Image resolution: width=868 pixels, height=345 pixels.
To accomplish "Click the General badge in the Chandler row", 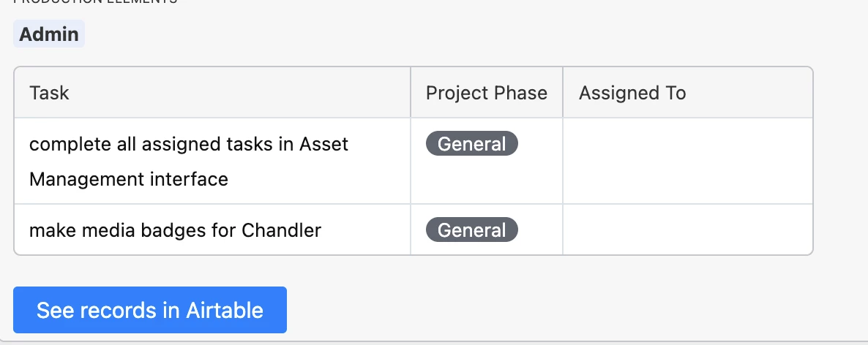I will [471, 230].
